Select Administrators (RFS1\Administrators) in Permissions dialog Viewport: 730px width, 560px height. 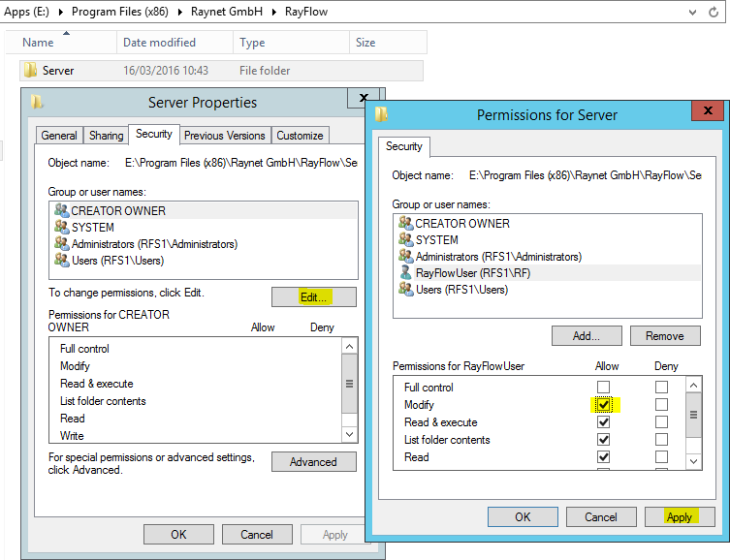548,257
